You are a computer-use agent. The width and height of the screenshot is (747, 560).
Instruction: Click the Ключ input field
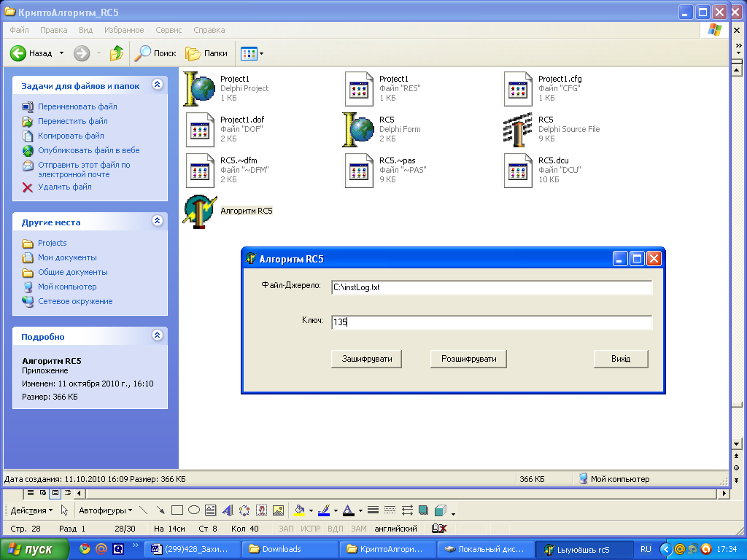(x=490, y=322)
